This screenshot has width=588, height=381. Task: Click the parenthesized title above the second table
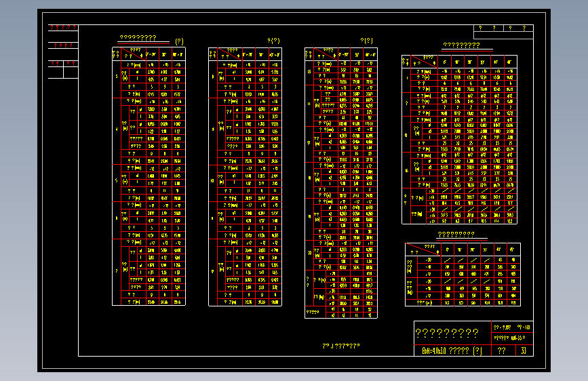(x=273, y=41)
